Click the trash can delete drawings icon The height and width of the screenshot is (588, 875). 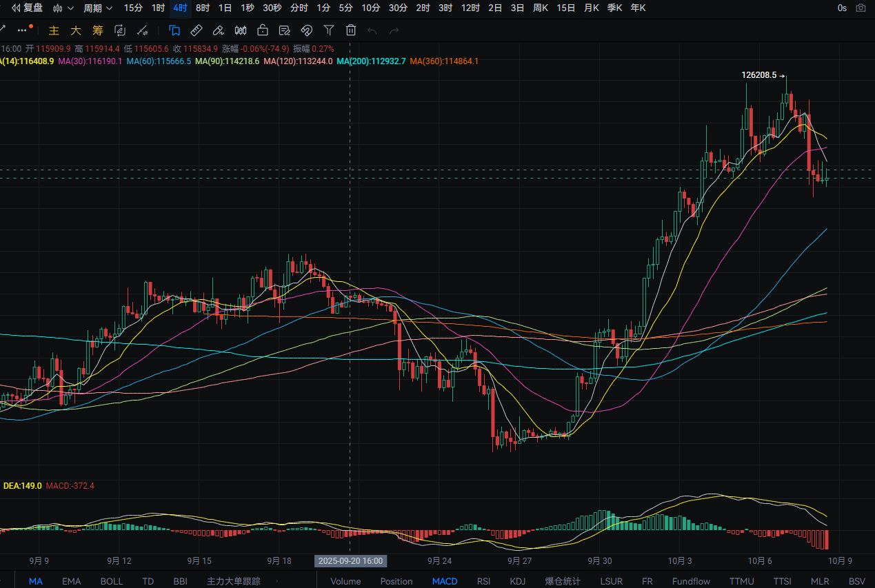click(x=351, y=30)
